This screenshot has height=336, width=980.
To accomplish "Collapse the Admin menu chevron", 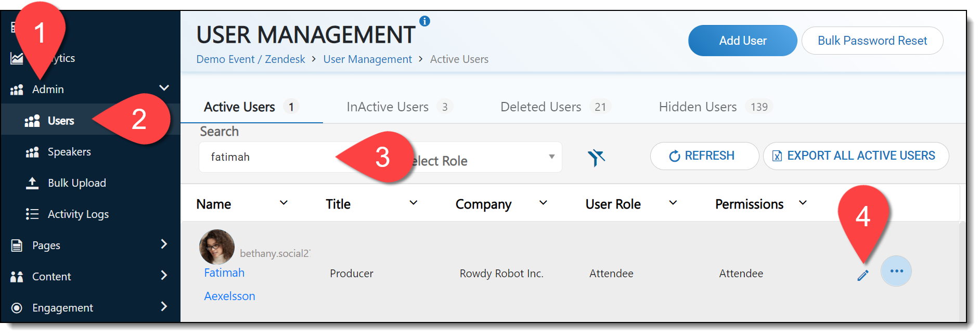I will (x=164, y=88).
